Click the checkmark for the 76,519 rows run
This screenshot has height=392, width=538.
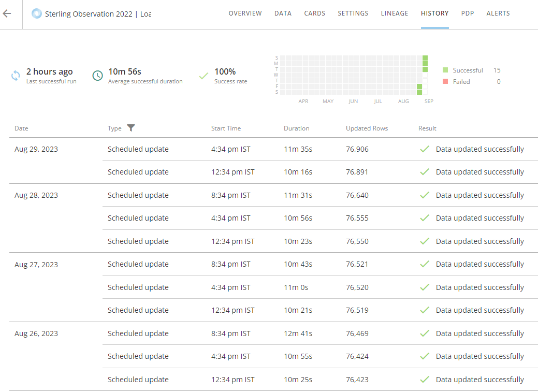pos(425,310)
